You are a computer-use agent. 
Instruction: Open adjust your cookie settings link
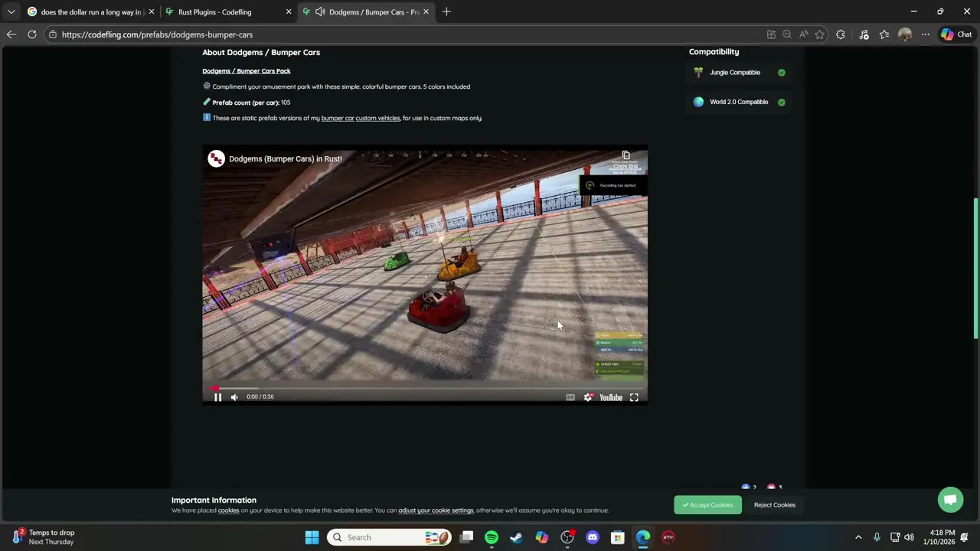tap(436, 510)
